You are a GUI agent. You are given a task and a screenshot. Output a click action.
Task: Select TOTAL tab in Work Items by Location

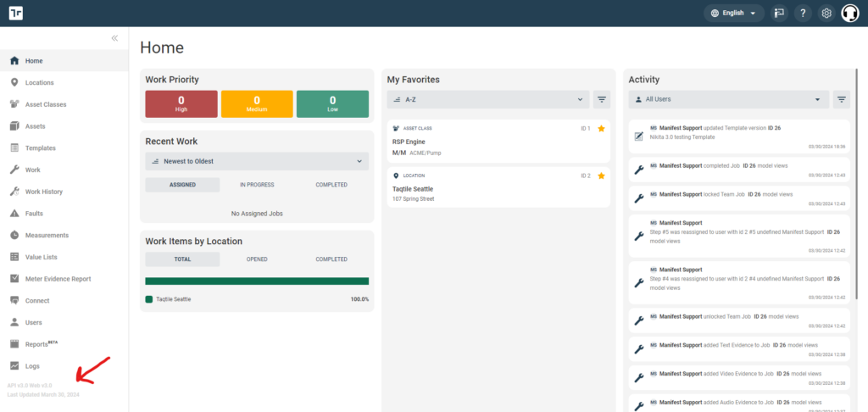182,259
